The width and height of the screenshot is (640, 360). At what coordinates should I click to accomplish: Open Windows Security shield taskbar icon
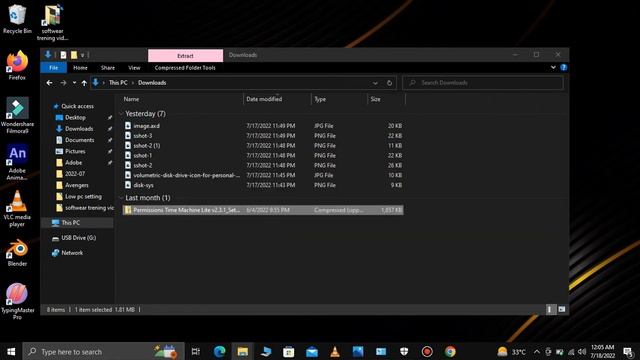[x=404, y=351]
